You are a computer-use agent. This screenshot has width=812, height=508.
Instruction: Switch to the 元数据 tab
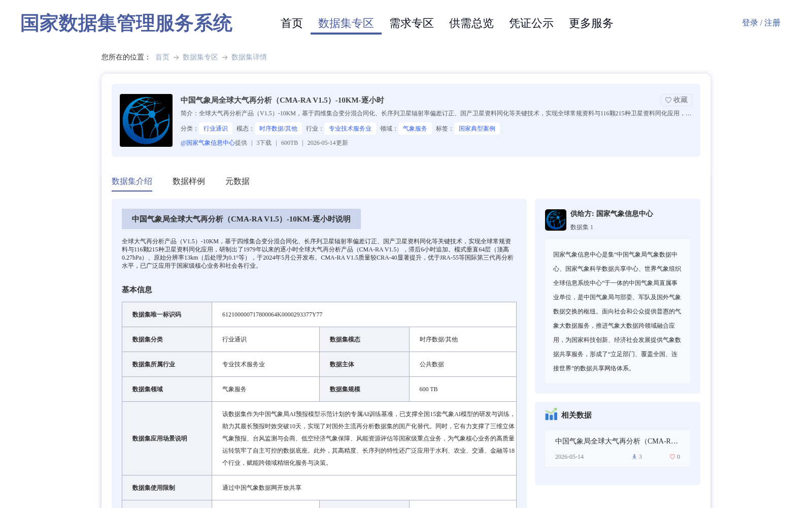pos(238,181)
